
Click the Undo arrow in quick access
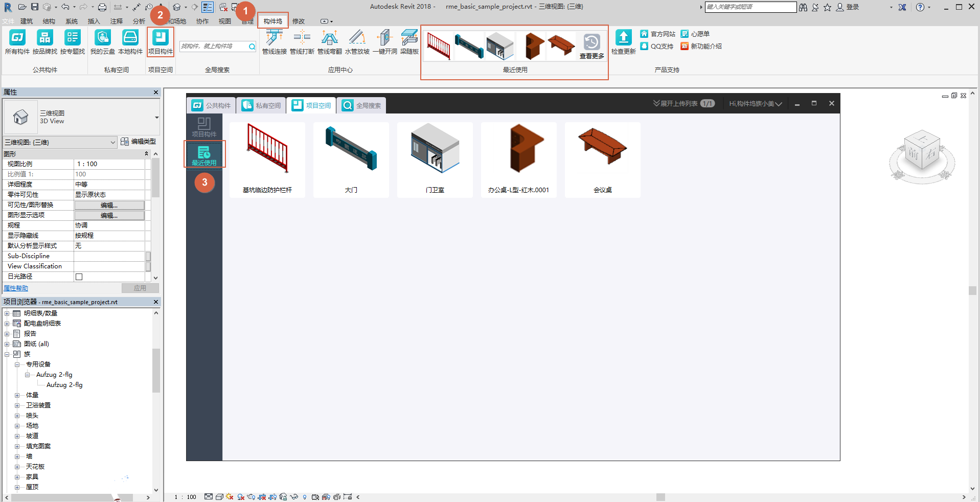[65, 7]
